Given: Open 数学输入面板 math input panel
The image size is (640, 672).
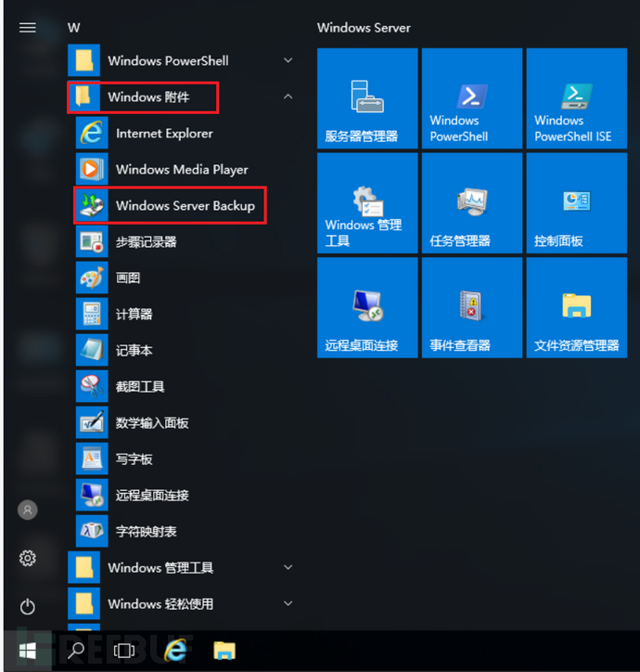Looking at the screenshot, I should (185, 423).
